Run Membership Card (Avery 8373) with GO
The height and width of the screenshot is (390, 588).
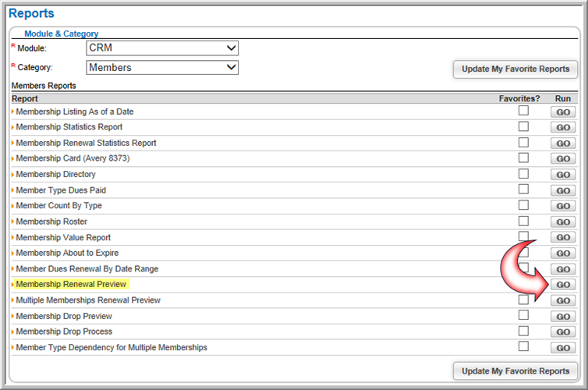click(563, 158)
